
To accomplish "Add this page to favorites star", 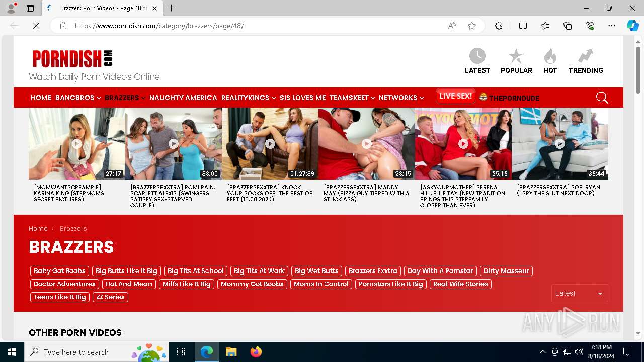I will tap(472, 26).
